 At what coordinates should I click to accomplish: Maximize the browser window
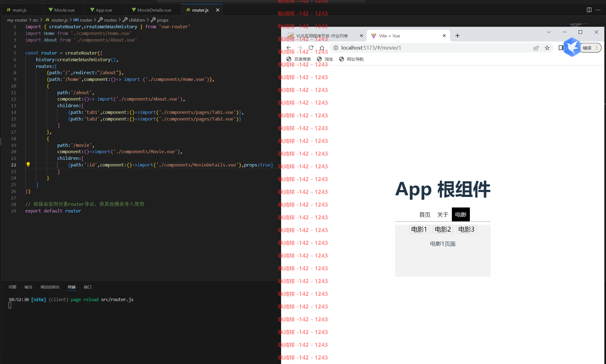click(580, 32)
